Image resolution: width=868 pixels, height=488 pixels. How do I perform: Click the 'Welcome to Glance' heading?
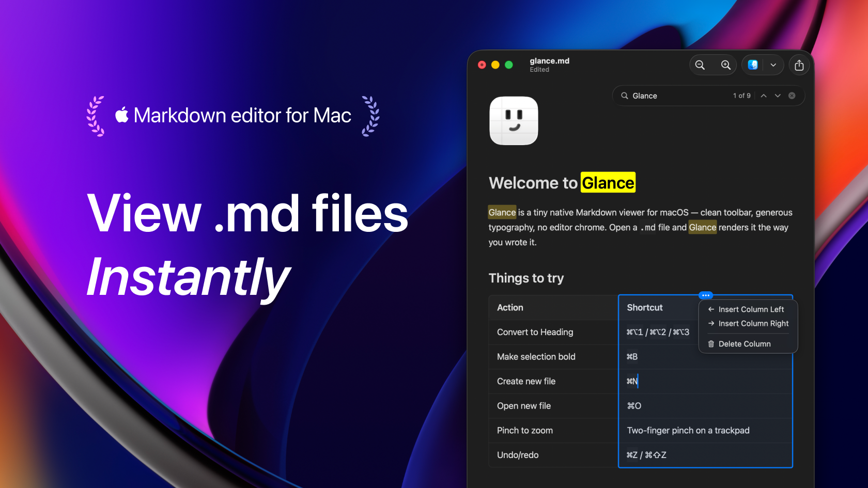click(x=562, y=183)
